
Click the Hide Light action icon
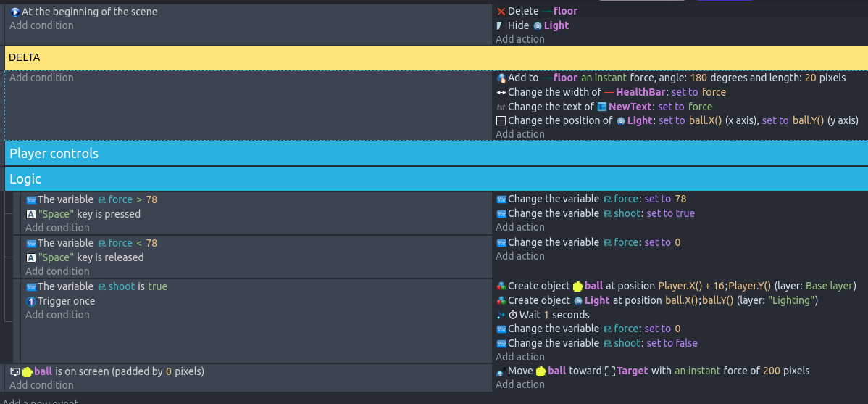(x=500, y=25)
